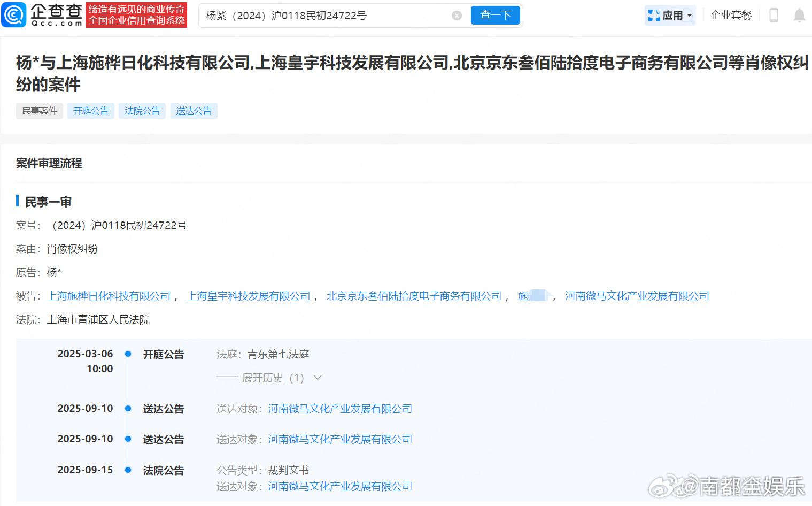
Task: Click the 案件审理流程 section heading
Action: pyautogui.click(x=49, y=163)
